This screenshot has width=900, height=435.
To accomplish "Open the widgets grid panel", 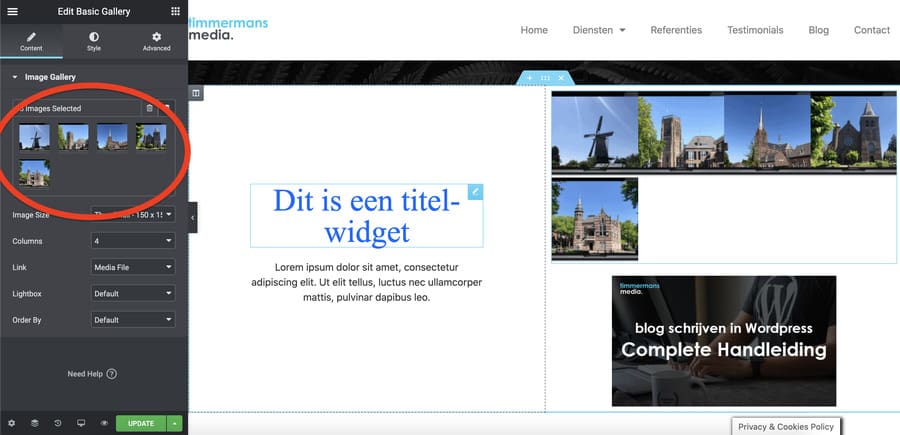I will point(175,11).
